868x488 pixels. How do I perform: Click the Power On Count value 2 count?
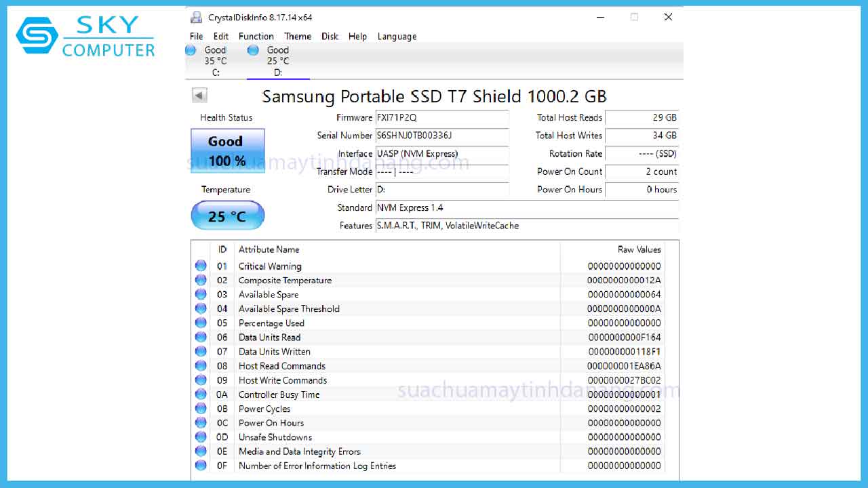642,171
